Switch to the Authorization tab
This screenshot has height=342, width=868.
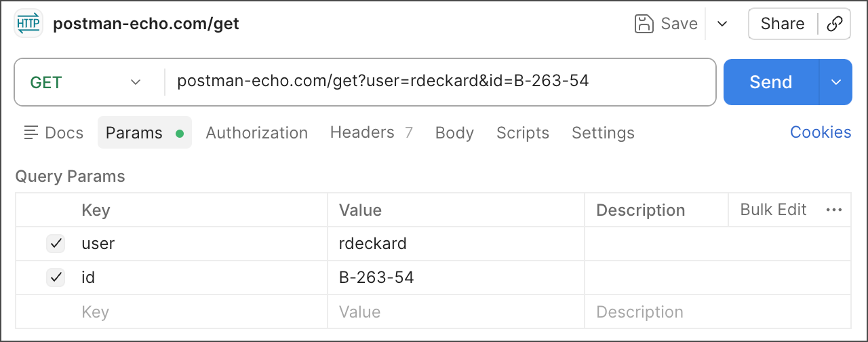pyautogui.click(x=256, y=133)
